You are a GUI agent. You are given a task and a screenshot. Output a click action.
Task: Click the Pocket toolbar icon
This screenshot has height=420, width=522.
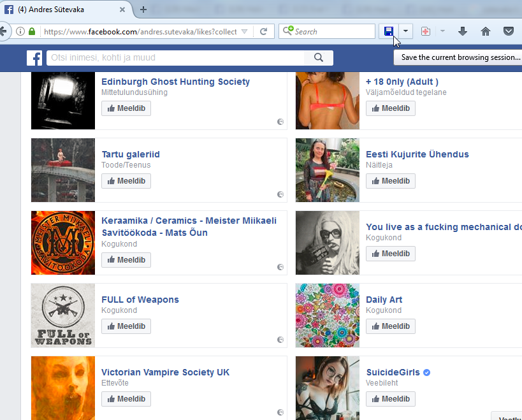point(509,31)
